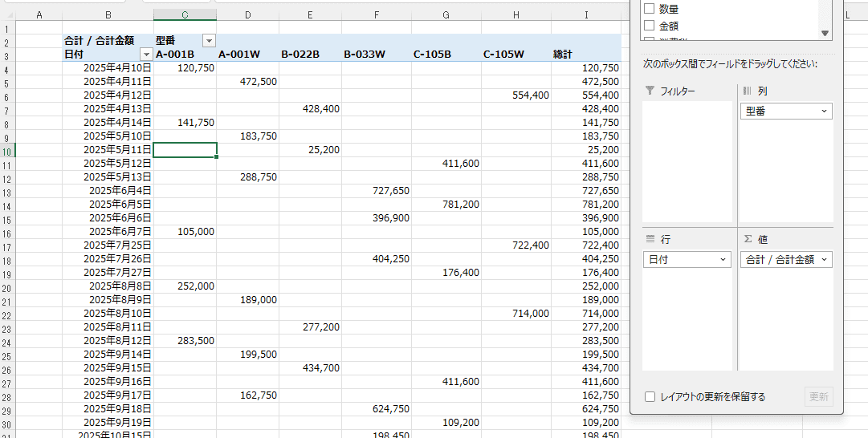Select 109,200 under C-105B column
The image size is (868, 438).
pos(446,423)
